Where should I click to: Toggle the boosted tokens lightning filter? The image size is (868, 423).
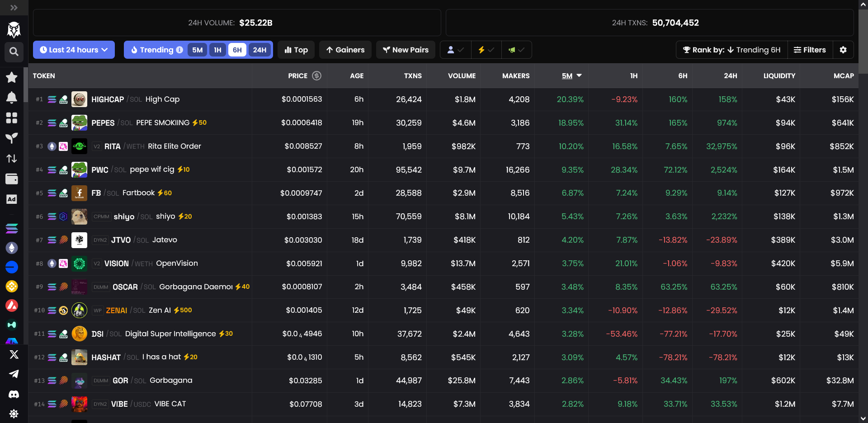[x=486, y=50]
